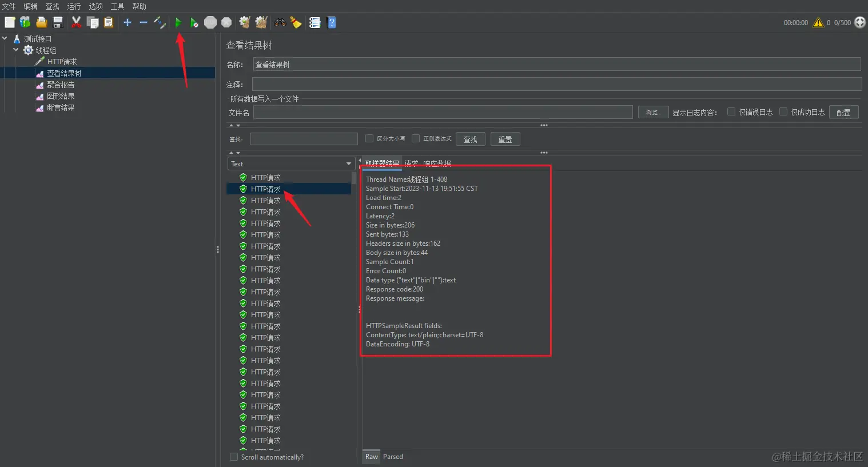
Task: Switch to the 响应数据 tab
Action: click(x=437, y=163)
